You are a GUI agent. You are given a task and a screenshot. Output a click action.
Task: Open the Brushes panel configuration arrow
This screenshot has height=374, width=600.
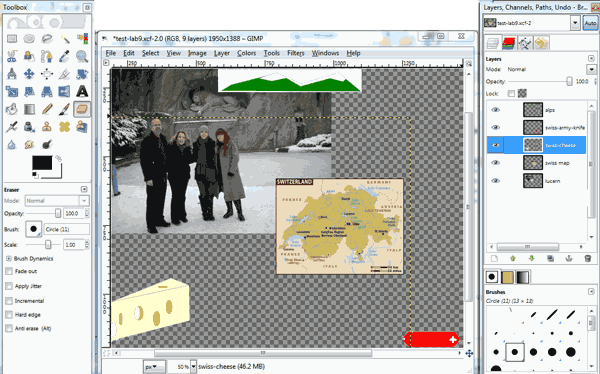pos(591,292)
